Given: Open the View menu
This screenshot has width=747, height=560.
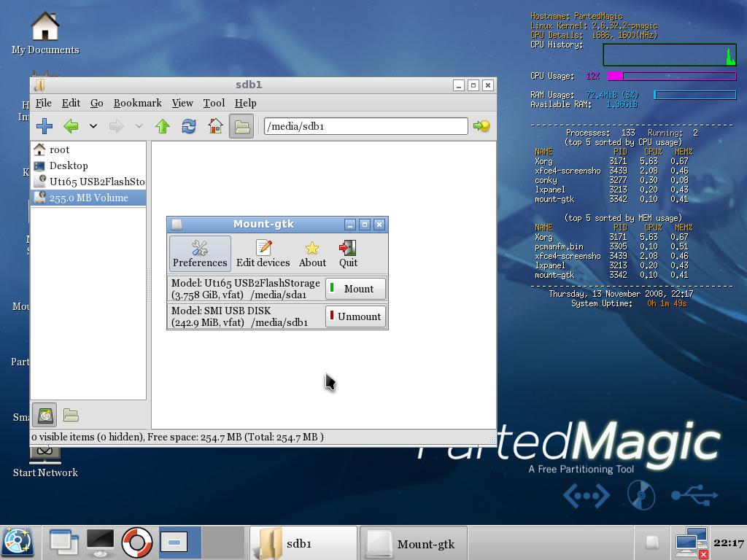Looking at the screenshot, I should 182,103.
